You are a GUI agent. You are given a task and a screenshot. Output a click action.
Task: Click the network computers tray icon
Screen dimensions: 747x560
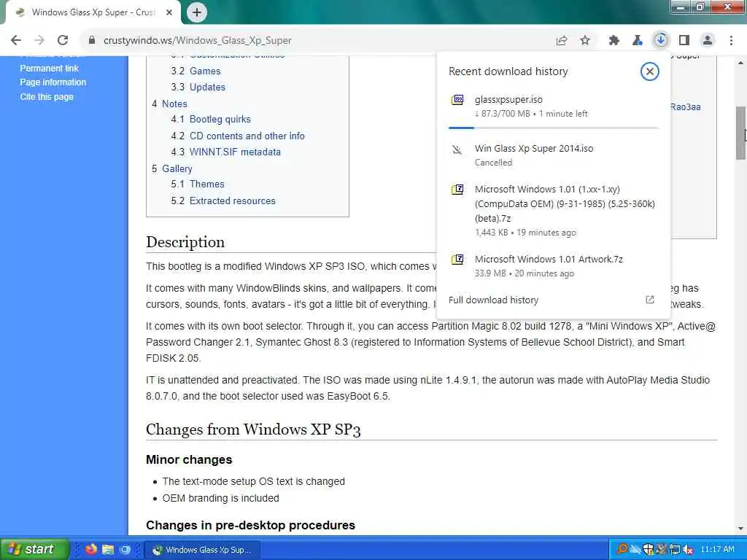coord(675,550)
